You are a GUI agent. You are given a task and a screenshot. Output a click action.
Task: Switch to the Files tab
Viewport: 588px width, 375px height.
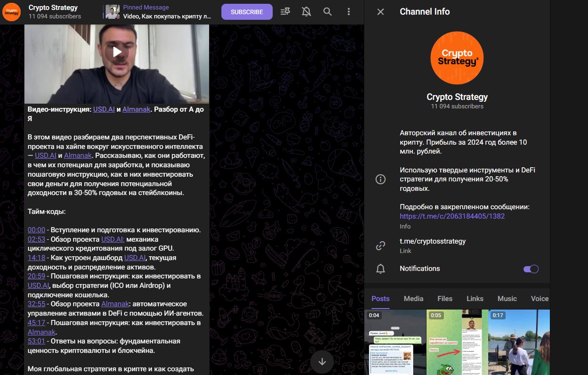(445, 299)
